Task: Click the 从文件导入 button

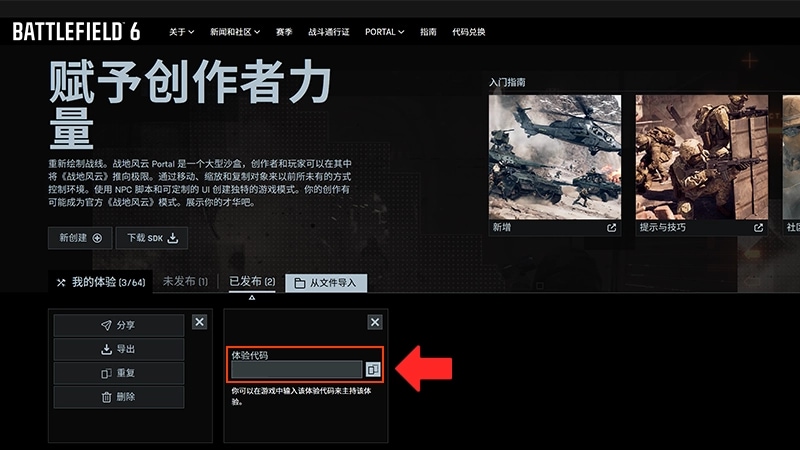Action: pos(326,283)
